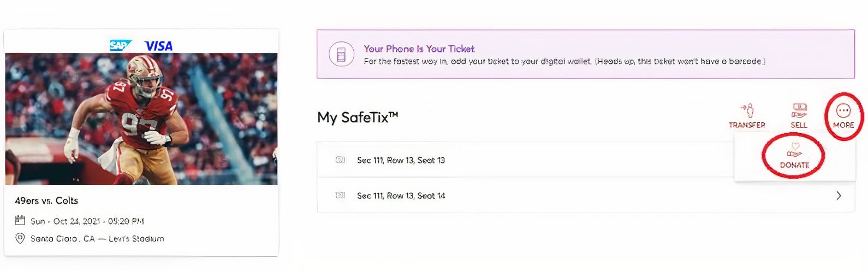Click Your Phone Is Your Ticket heading
Image resolution: width=868 pixels, height=271 pixels.
pos(419,49)
